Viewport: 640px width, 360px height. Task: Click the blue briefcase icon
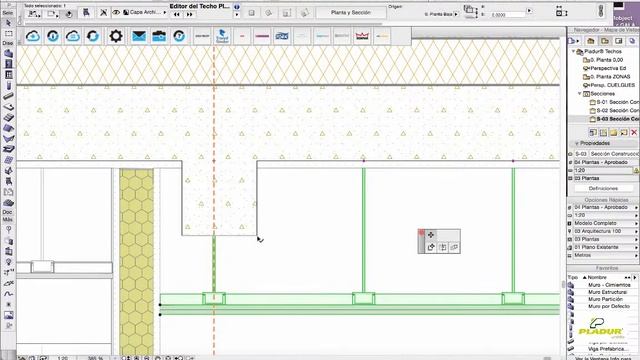(159, 36)
